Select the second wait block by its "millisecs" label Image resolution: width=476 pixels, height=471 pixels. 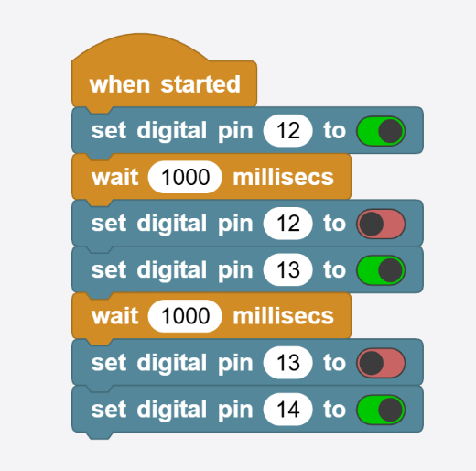[x=284, y=316]
